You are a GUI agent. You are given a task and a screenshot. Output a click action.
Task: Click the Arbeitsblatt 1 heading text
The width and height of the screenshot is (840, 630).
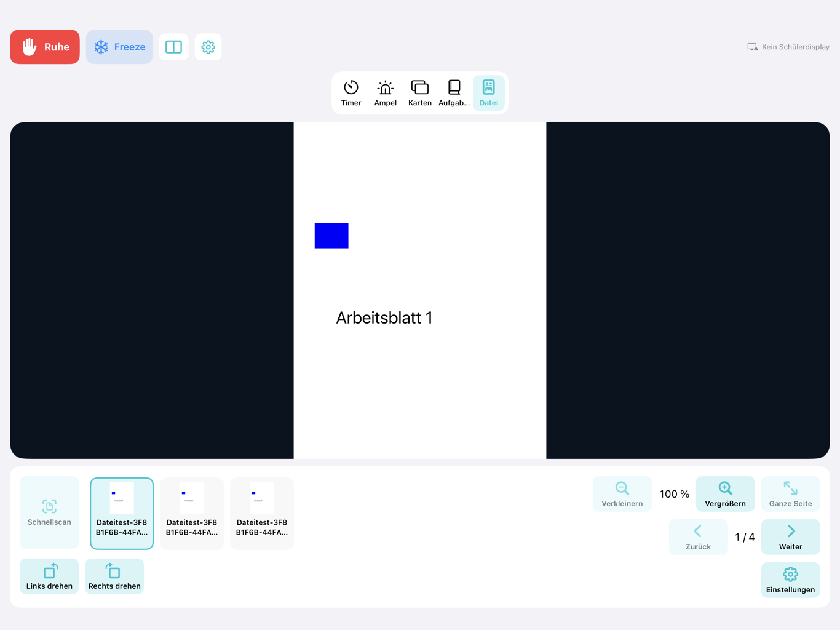coord(384,317)
